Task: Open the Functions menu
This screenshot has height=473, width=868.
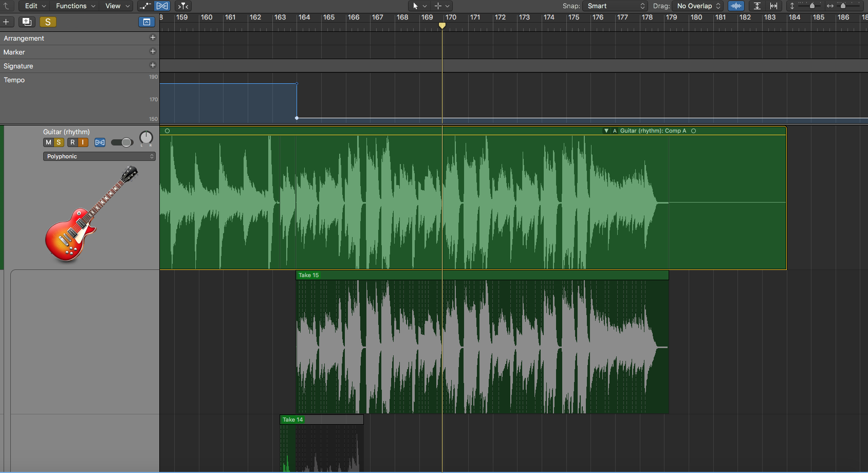Action: 76,6
